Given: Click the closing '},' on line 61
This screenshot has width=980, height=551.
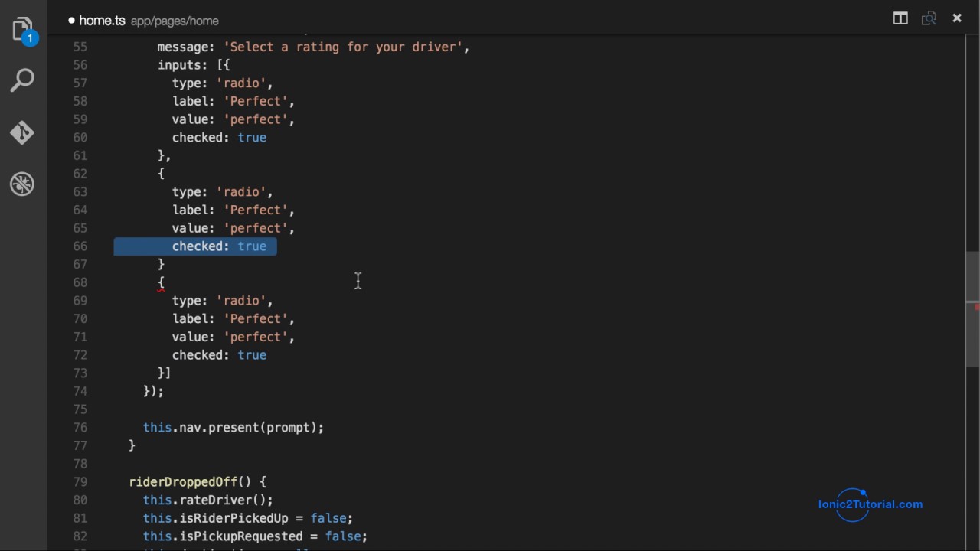Looking at the screenshot, I should tap(165, 155).
